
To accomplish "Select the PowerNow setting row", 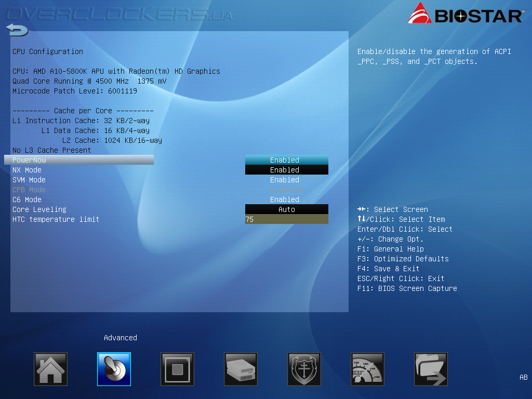I will coord(79,160).
